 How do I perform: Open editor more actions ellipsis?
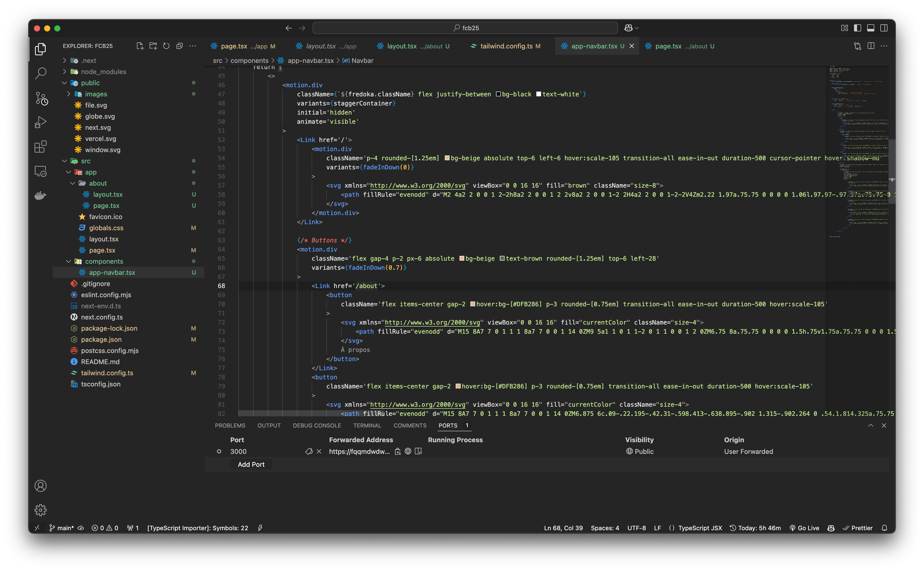[884, 46]
